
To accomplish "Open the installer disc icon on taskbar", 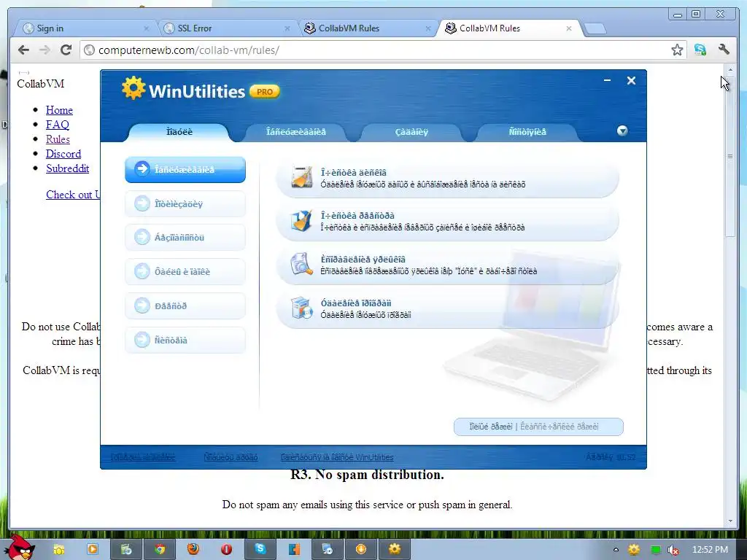I will [328, 550].
